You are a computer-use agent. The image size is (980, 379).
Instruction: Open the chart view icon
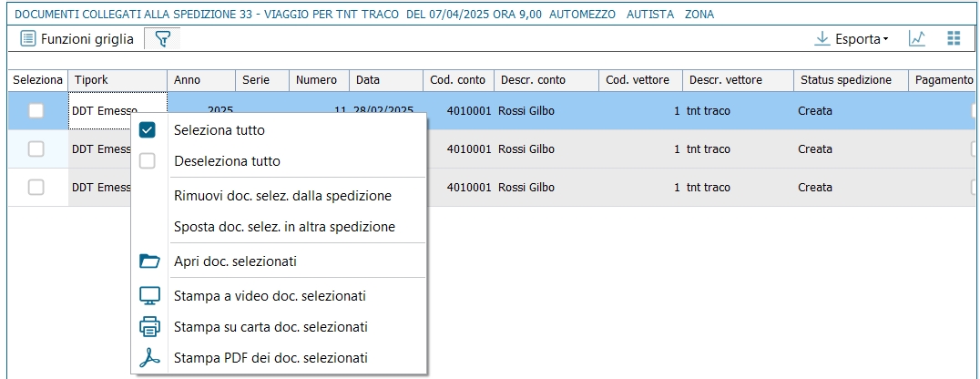click(917, 38)
